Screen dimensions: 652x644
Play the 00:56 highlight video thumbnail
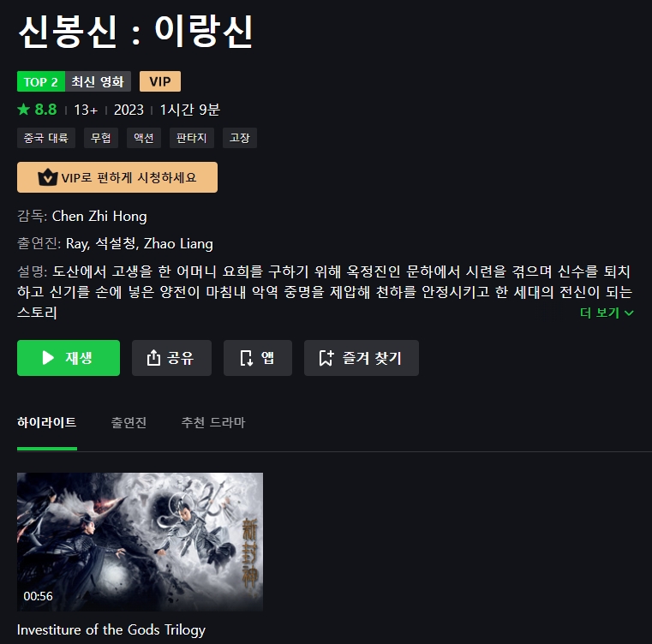140,542
